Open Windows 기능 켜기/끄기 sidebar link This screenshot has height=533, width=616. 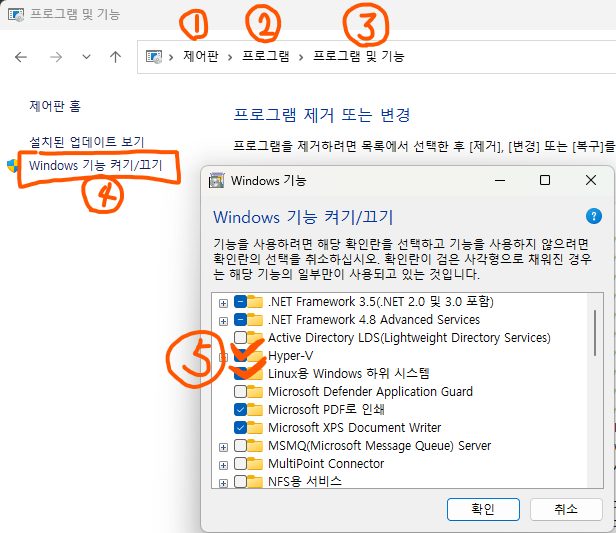pyautogui.click(x=95, y=165)
